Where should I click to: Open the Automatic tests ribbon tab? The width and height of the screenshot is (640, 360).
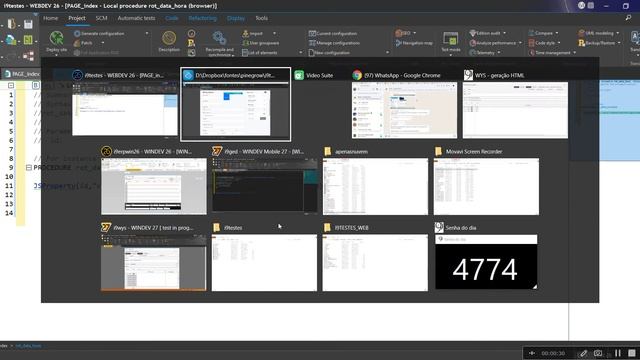pos(136,18)
